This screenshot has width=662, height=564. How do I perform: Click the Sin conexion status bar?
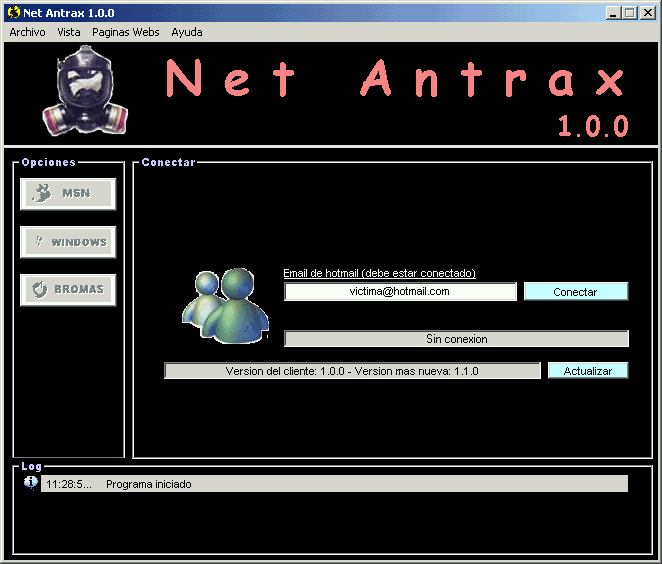pos(456,339)
